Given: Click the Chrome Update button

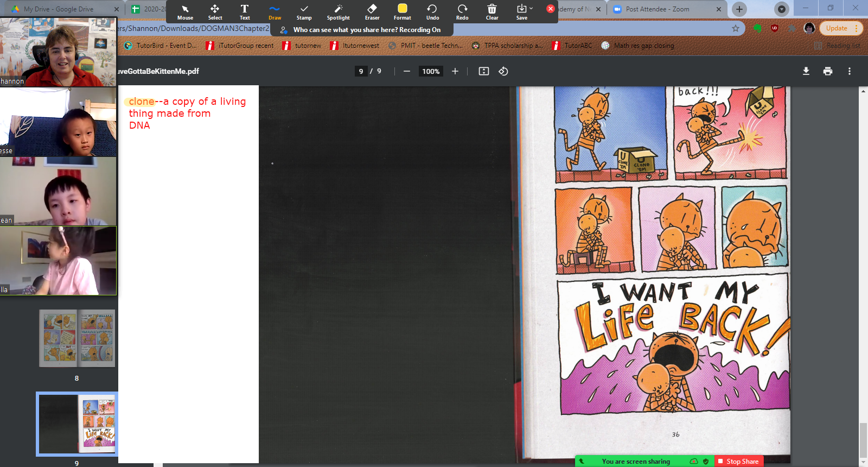Looking at the screenshot, I should [840, 28].
